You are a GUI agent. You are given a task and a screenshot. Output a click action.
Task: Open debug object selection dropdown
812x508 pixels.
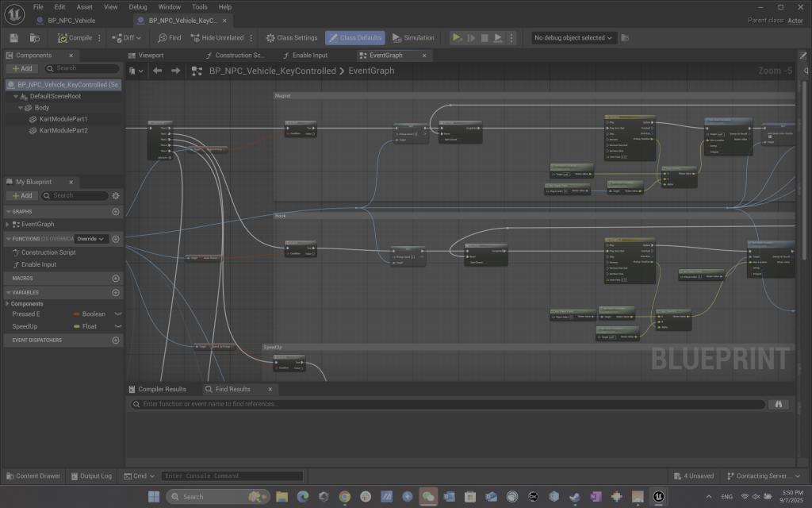pos(574,38)
